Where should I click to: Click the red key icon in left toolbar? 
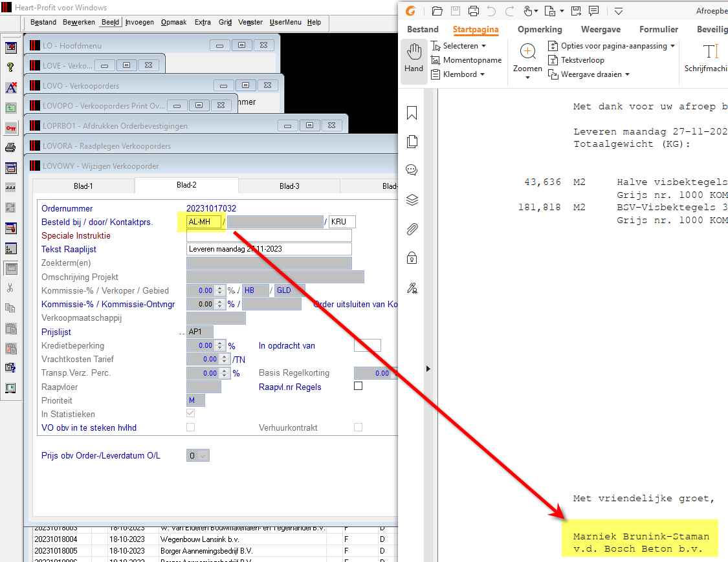click(x=10, y=128)
